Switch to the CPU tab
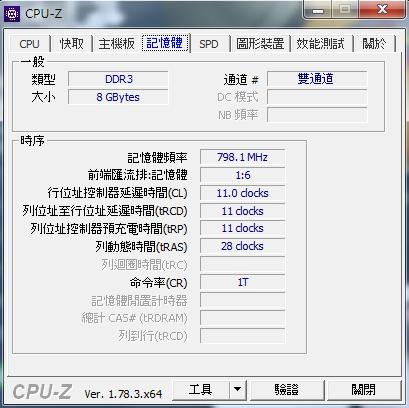This screenshot has width=409, height=408. [x=29, y=44]
